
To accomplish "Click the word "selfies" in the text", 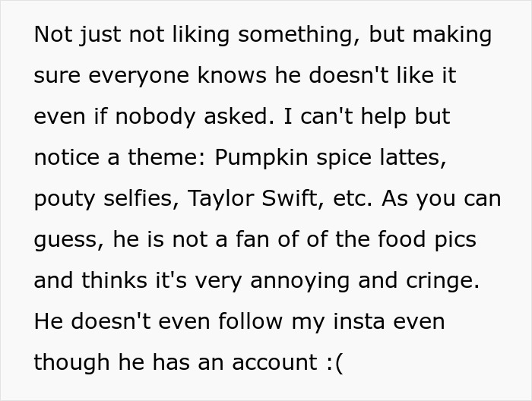I will tap(141, 198).
